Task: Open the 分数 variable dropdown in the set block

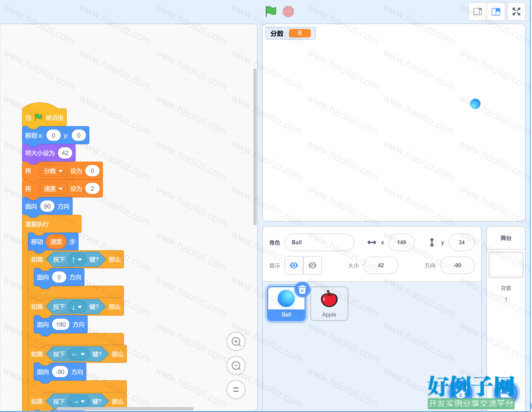Action: tap(53, 171)
